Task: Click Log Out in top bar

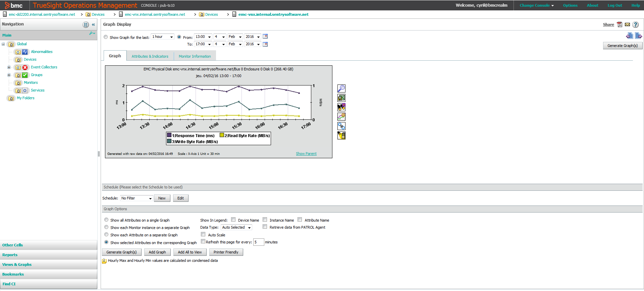Action: click(615, 5)
